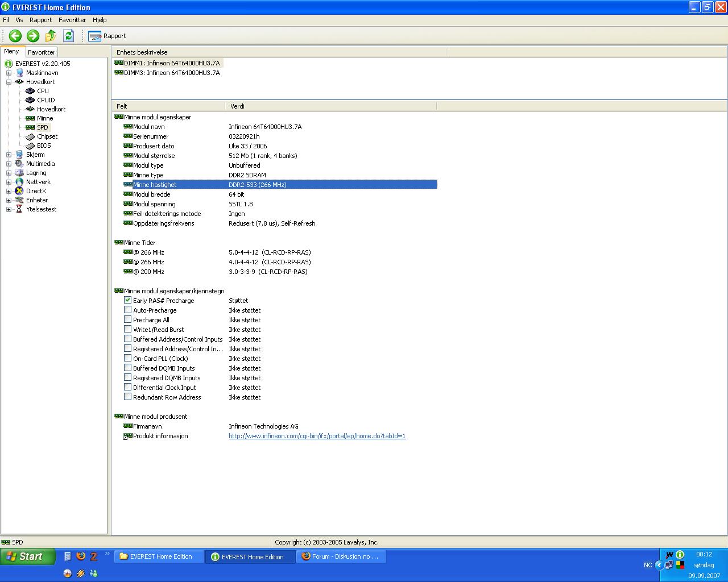Image resolution: width=728 pixels, height=582 pixels.
Task: Click the Windows Start button
Action: [x=28, y=556]
